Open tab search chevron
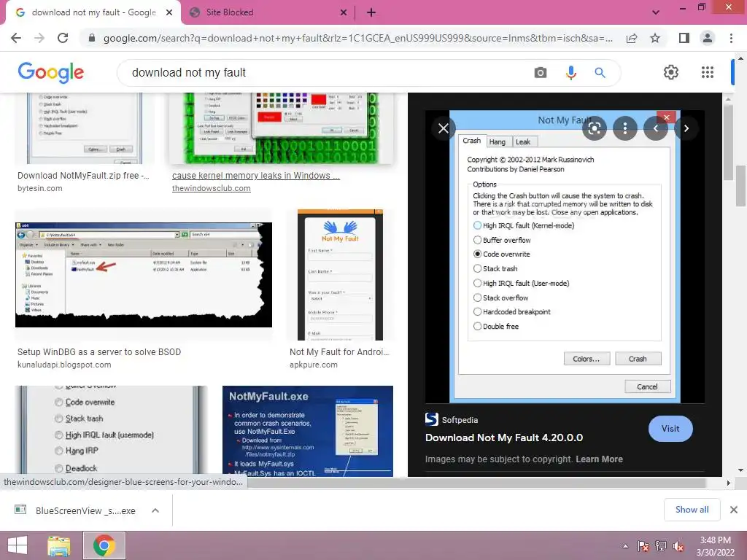Image resolution: width=747 pixels, height=560 pixels. click(656, 12)
